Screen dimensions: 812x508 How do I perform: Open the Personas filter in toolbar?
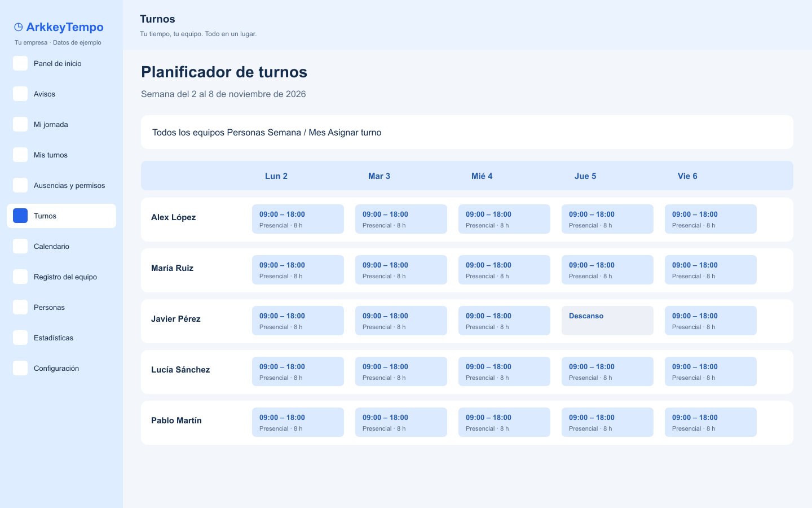point(246,133)
